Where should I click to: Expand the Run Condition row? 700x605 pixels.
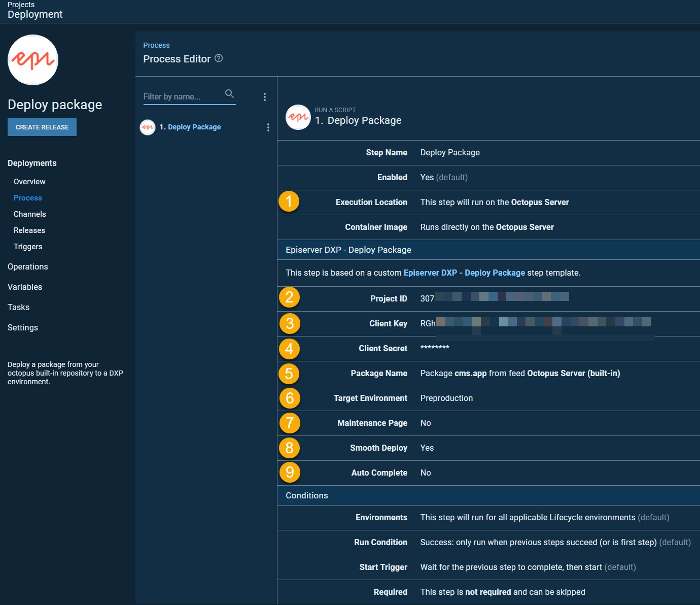click(x=488, y=543)
